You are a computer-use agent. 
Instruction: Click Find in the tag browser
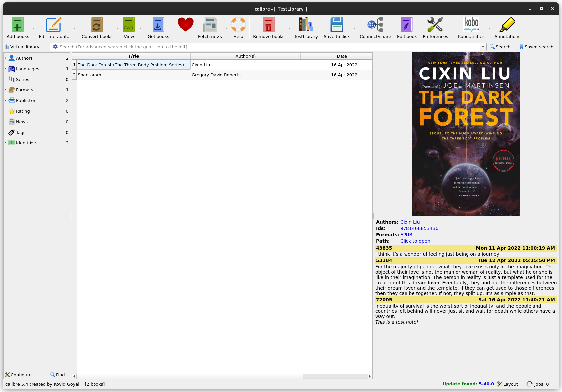coord(57,375)
